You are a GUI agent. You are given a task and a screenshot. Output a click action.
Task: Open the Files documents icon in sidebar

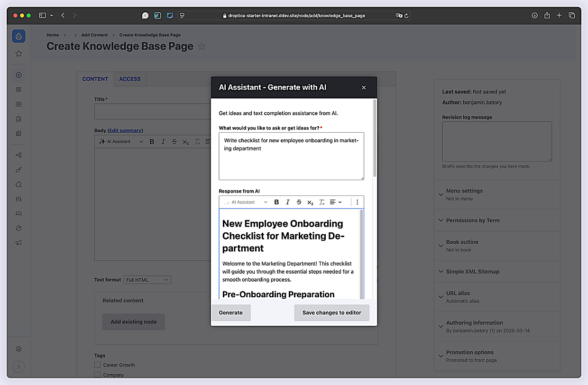[x=18, y=119]
